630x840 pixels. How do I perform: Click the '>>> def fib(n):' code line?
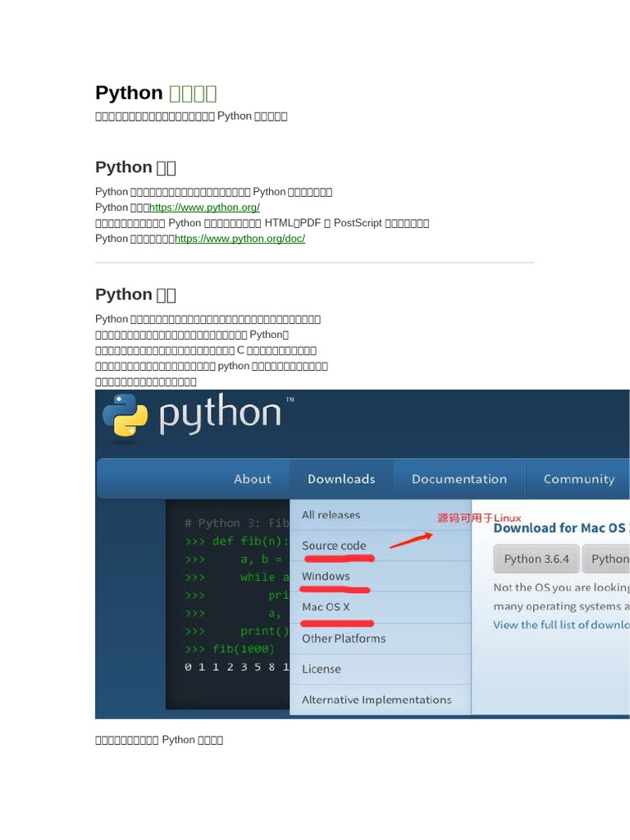pyautogui.click(x=237, y=541)
